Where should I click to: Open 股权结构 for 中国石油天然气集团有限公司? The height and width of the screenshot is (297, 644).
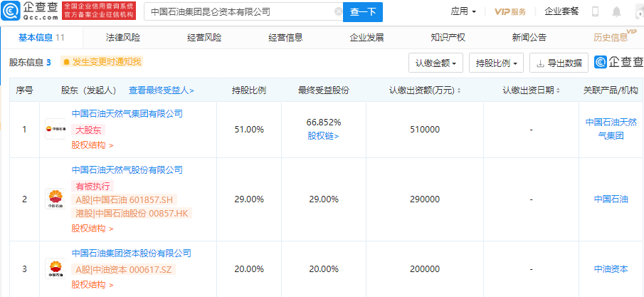(93, 145)
